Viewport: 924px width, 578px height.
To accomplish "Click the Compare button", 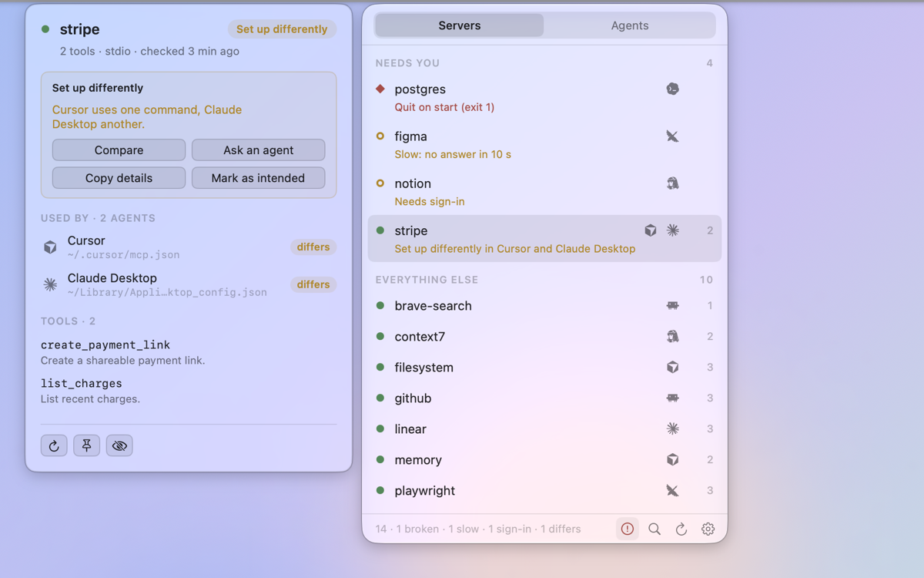I will 119,150.
